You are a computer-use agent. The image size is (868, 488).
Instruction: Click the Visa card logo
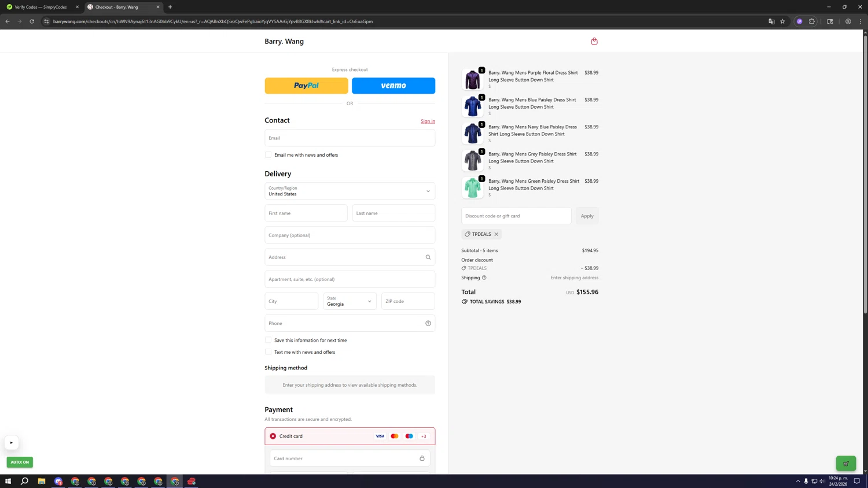pos(380,436)
